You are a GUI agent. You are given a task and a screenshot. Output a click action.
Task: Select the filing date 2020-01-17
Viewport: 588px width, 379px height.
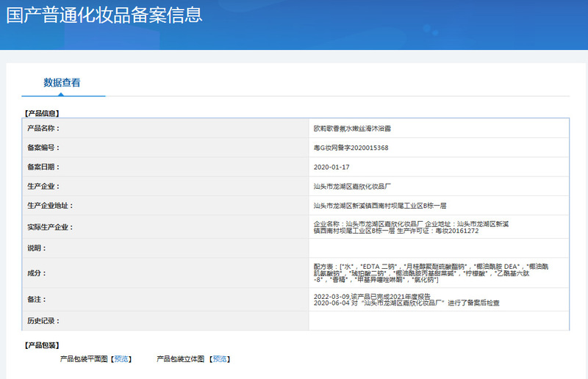click(x=331, y=167)
